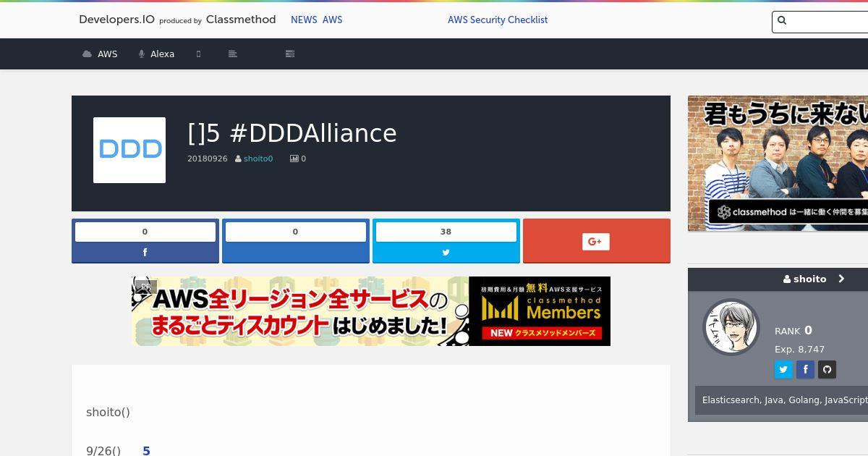Click the DDD article thumbnail image
This screenshot has width=868, height=456.
129,150
